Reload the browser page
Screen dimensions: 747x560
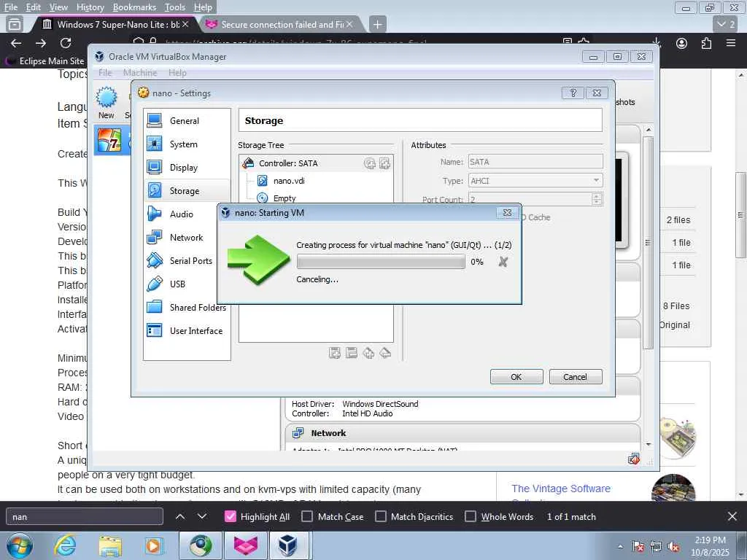click(66, 43)
